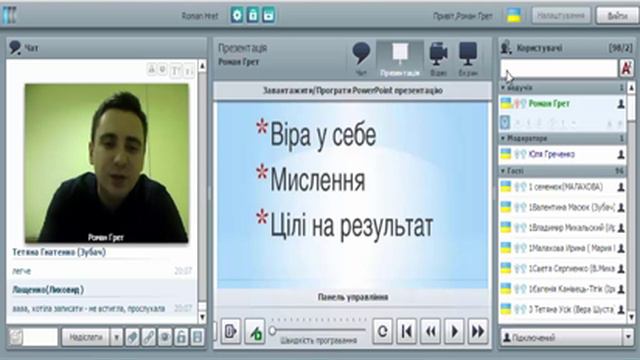
Task: Click the save chat icon in chat toolbar
Action: 198,337
